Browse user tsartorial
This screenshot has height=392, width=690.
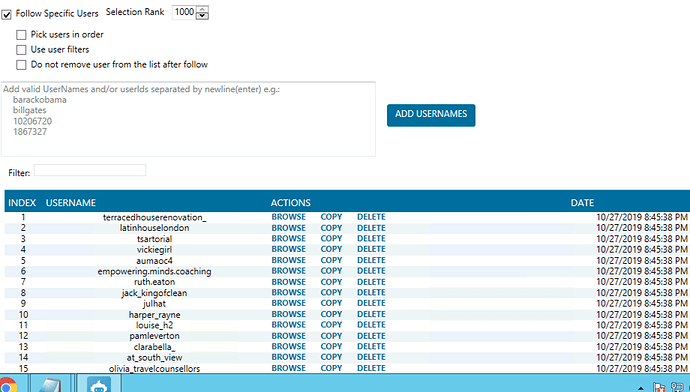point(288,238)
